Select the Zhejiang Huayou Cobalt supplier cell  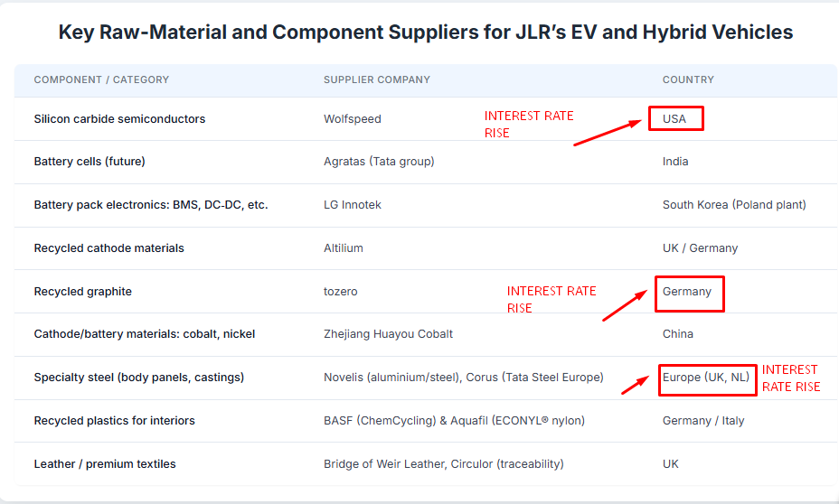(x=388, y=334)
